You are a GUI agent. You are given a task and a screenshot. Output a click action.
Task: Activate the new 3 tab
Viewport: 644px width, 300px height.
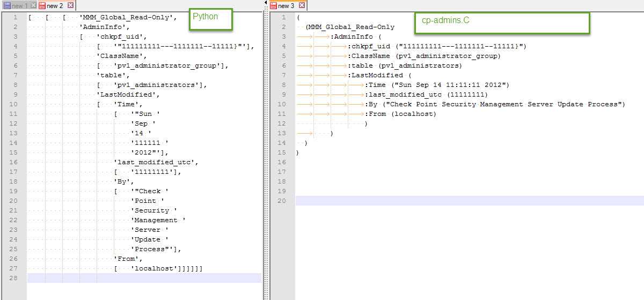(287, 5)
